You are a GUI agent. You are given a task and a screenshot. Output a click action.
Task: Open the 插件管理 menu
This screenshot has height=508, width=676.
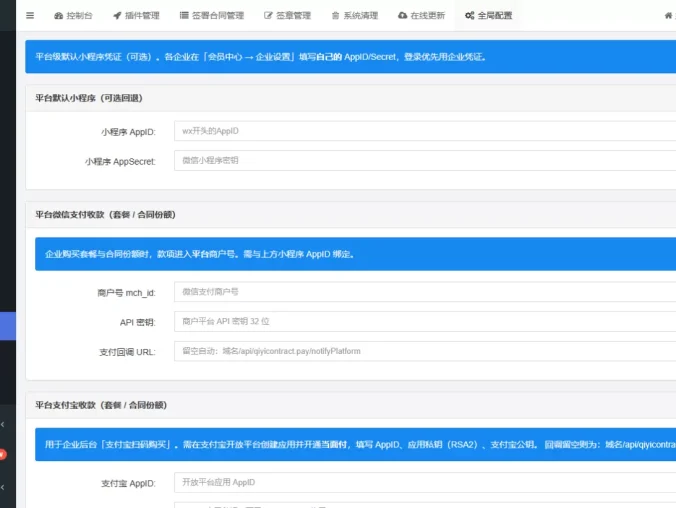pos(136,16)
